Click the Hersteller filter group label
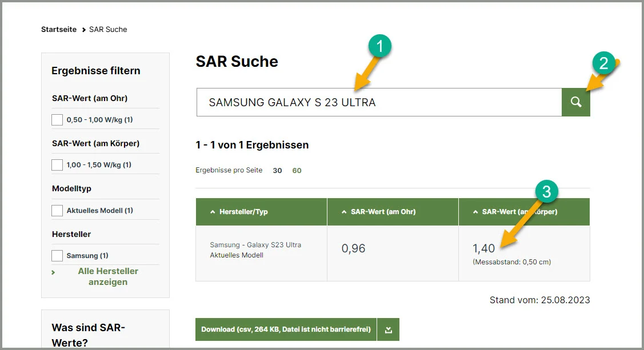This screenshot has height=350, width=644. [x=71, y=234]
